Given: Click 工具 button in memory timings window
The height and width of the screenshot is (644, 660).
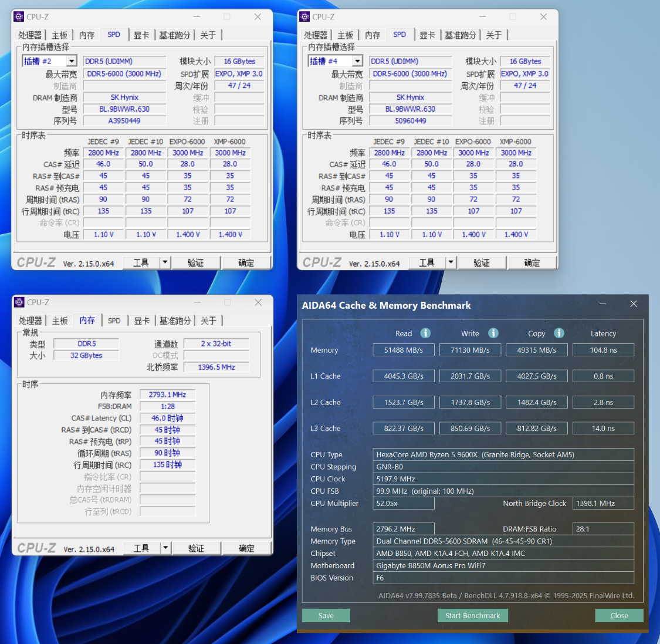Looking at the screenshot, I should coord(141,548).
